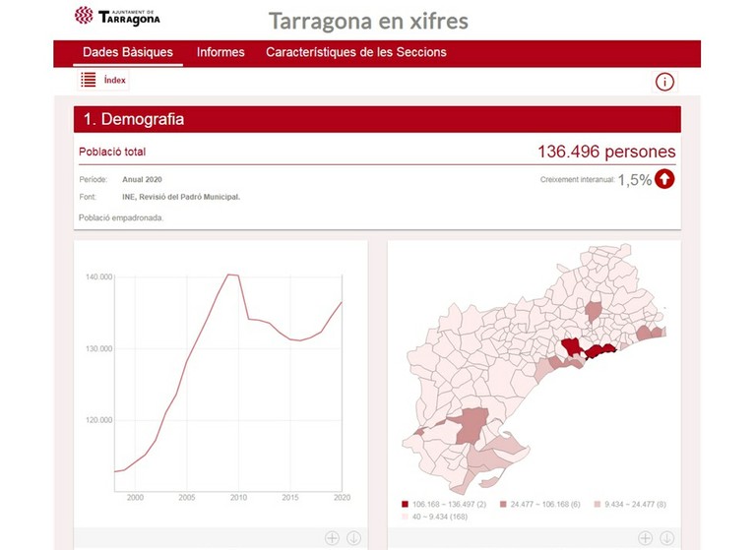Click the Índex link text
This screenshot has height=550, width=756.
[x=115, y=81]
